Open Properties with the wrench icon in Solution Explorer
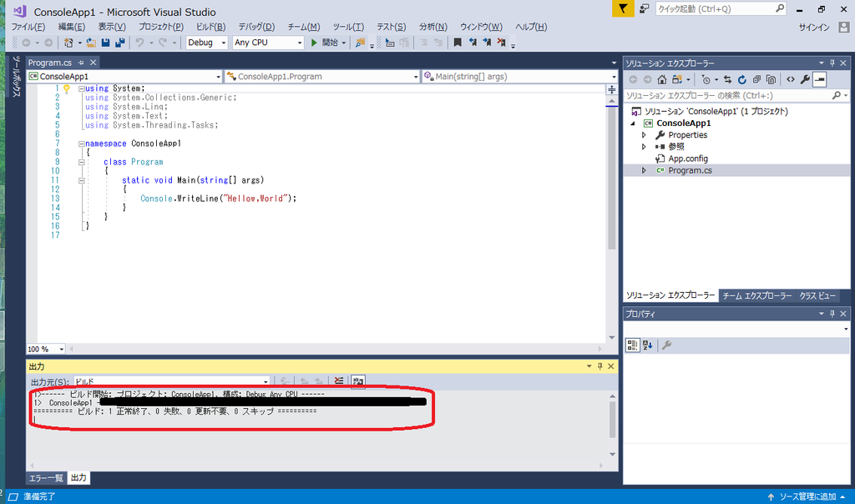 coord(805,79)
